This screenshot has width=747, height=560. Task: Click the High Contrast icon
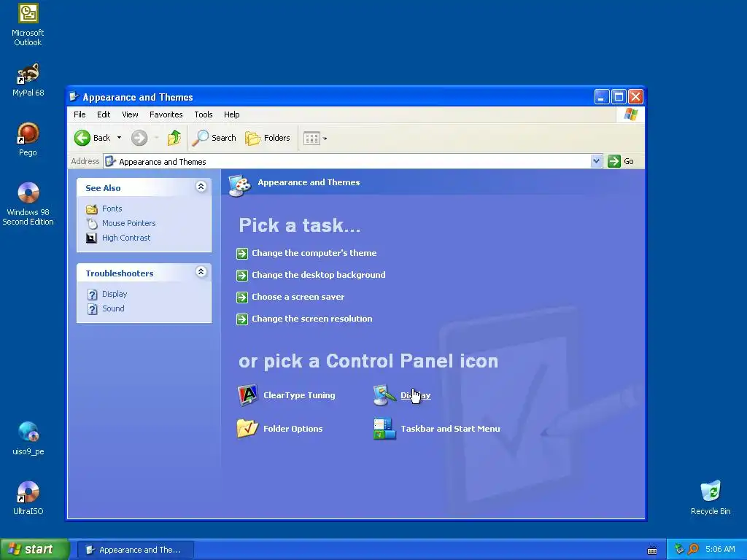[91, 238]
